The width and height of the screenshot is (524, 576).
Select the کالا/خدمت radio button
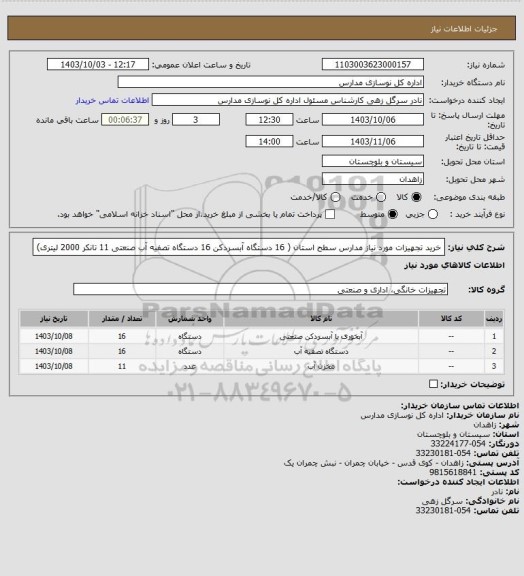[x=335, y=197]
